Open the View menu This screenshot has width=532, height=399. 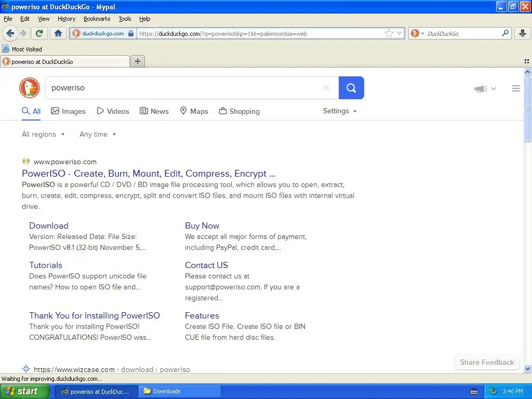click(x=44, y=19)
